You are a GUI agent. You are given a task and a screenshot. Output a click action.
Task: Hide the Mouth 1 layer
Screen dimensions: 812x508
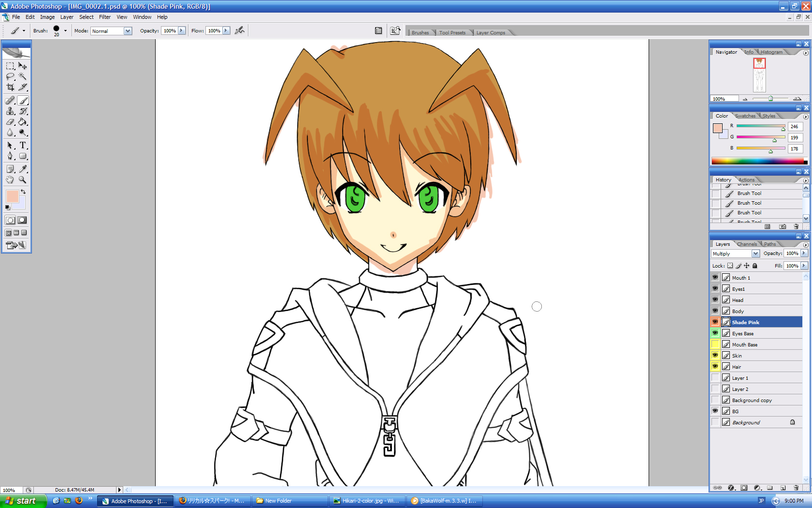tap(715, 278)
